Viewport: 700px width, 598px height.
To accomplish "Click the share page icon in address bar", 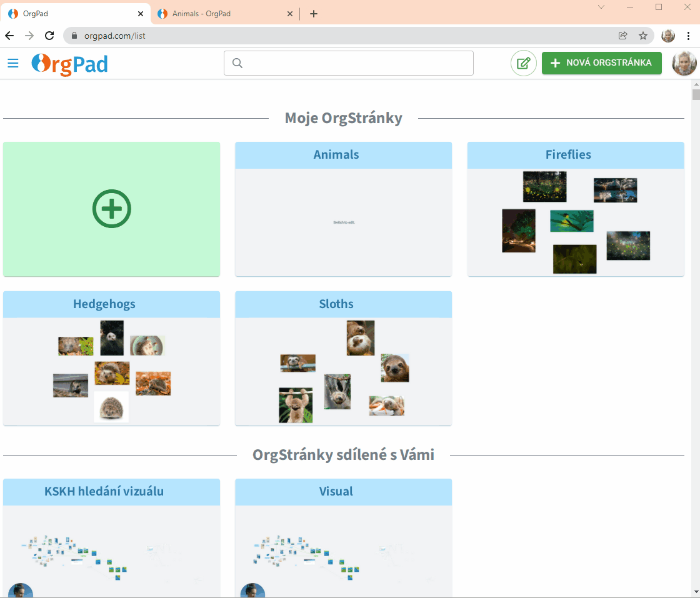I will coord(623,36).
